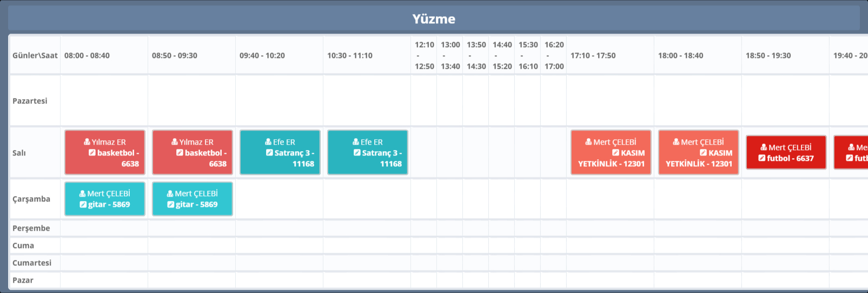868x293 pixels.
Task: Click edit icon in Çarşamba 08:50 gitar block
Action: 170,204
